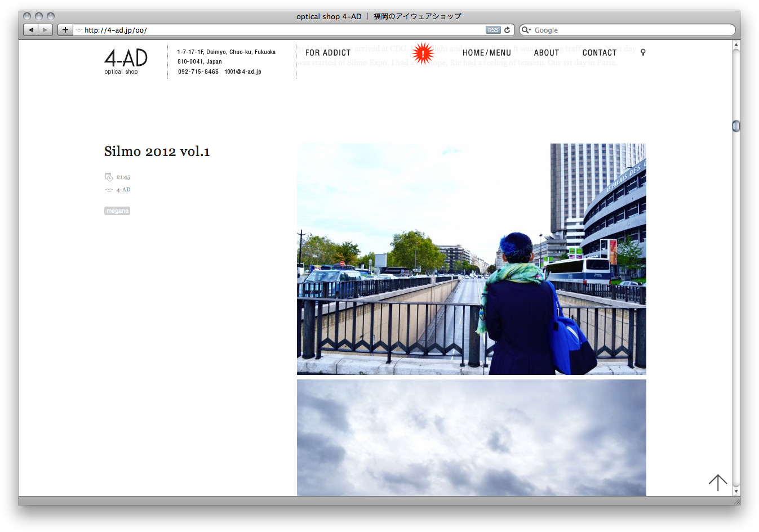Click the browser Back arrow button
Viewport: 759px width, 532px height.
click(x=31, y=30)
